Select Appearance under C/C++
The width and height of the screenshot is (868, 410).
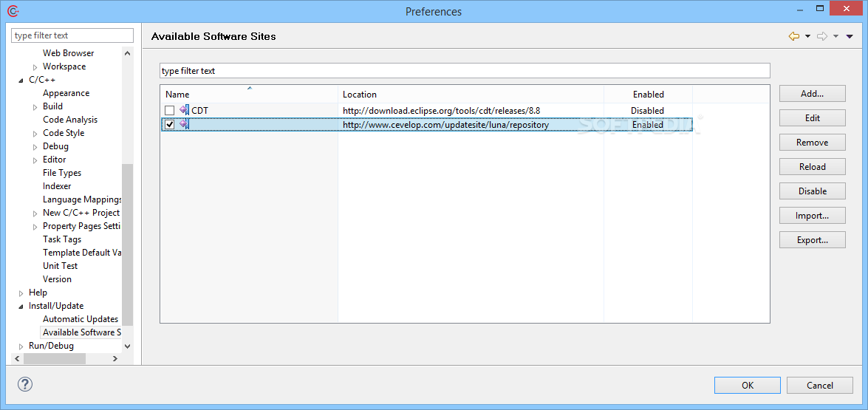point(66,93)
